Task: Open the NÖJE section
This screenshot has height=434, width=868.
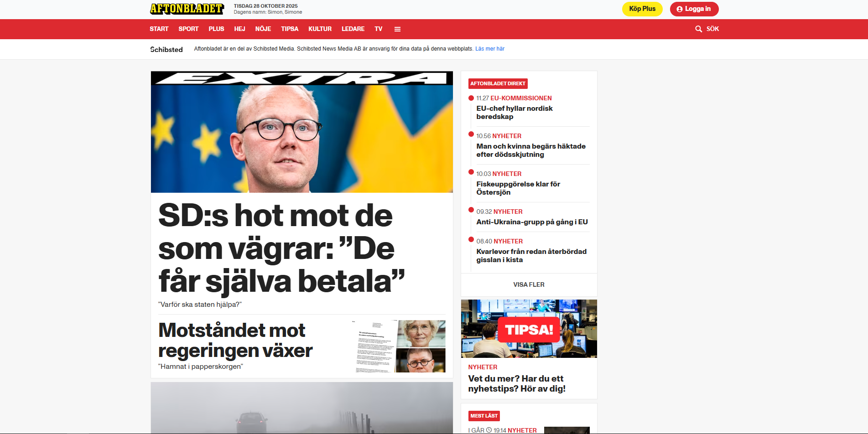Action: point(263,29)
